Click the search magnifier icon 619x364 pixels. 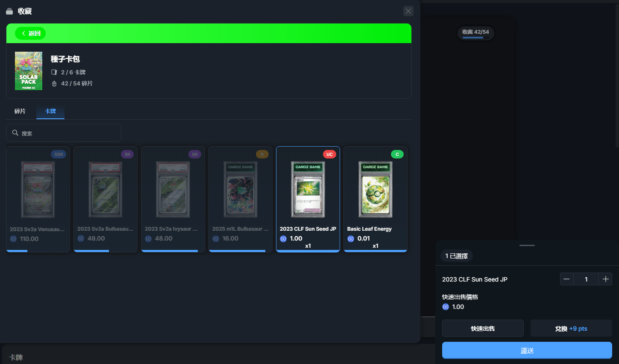(x=15, y=133)
